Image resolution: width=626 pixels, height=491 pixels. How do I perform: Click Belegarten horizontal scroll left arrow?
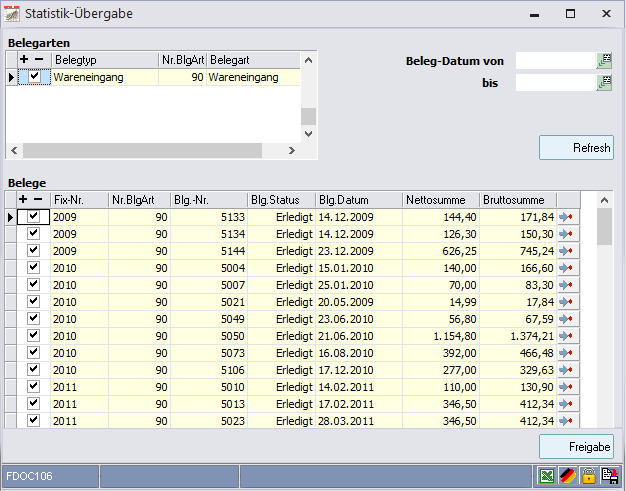tap(14, 150)
